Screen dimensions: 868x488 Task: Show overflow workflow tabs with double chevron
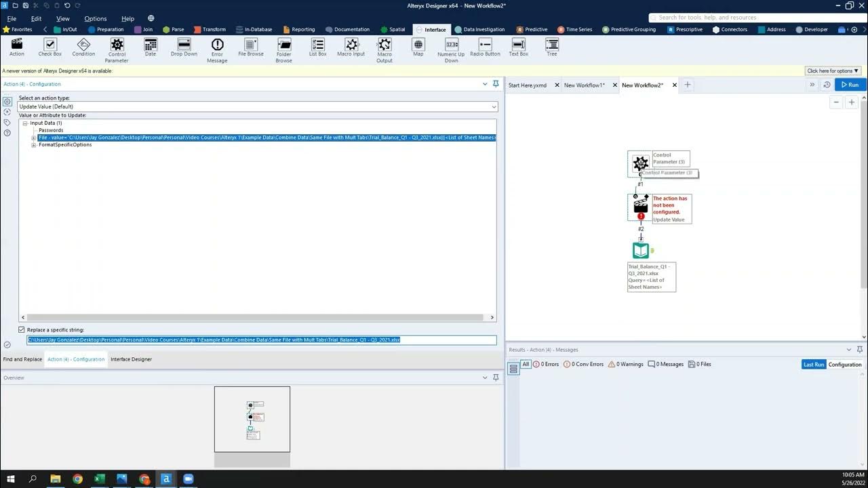coord(812,85)
